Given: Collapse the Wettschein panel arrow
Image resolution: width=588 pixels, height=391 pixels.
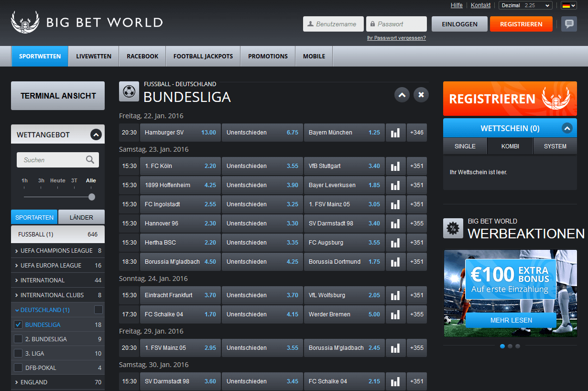Looking at the screenshot, I should pos(567,128).
